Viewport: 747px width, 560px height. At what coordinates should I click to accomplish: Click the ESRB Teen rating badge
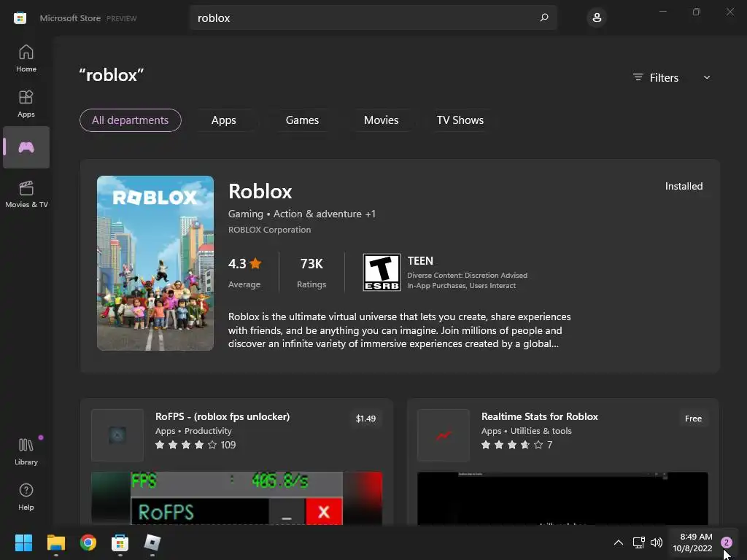tap(382, 273)
